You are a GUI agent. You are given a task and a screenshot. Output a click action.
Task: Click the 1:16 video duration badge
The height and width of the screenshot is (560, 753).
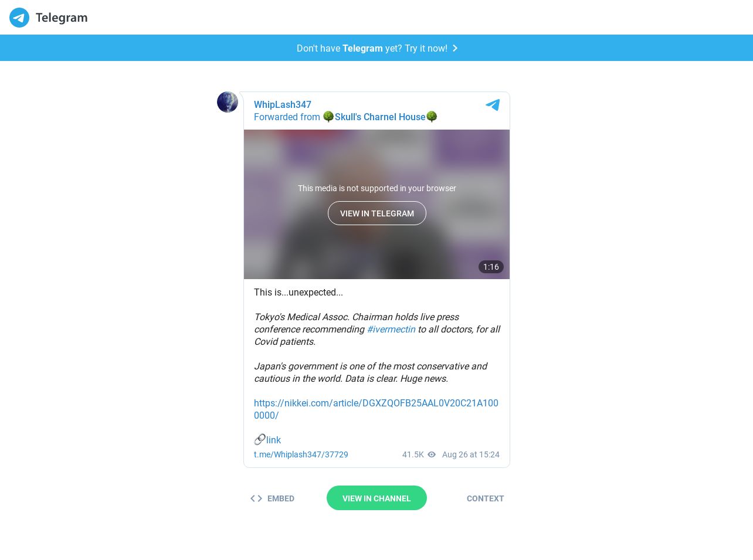(491, 267)
